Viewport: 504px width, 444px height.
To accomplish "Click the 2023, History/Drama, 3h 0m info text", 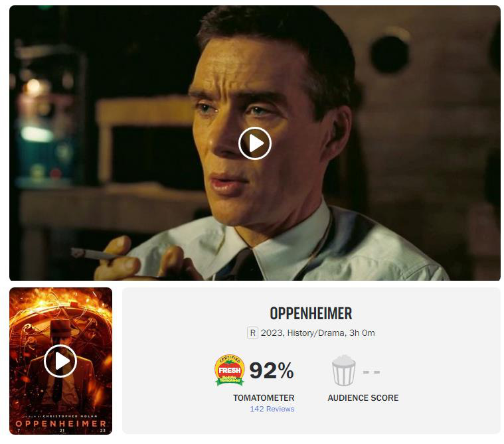I will pos(317,333).
